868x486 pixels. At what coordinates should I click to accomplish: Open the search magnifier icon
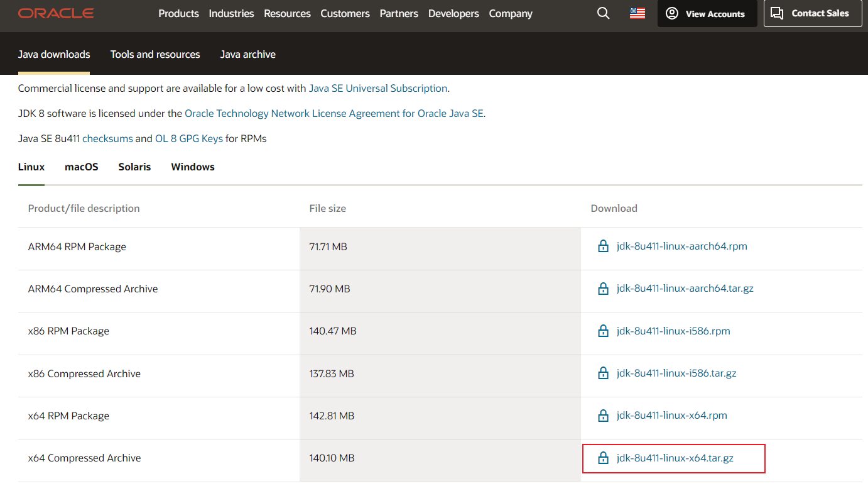pos(604,13)
